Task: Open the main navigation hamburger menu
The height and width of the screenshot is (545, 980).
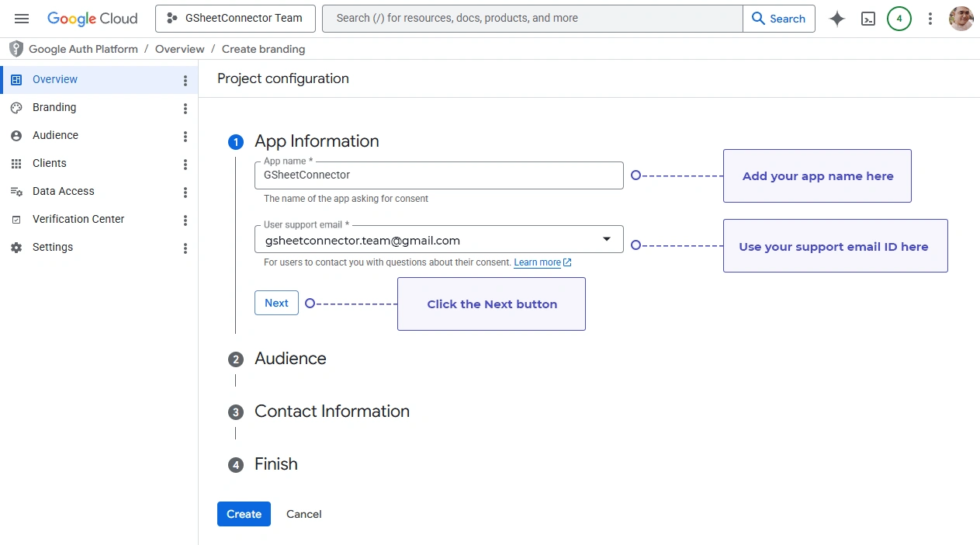Action: (22, 19)
